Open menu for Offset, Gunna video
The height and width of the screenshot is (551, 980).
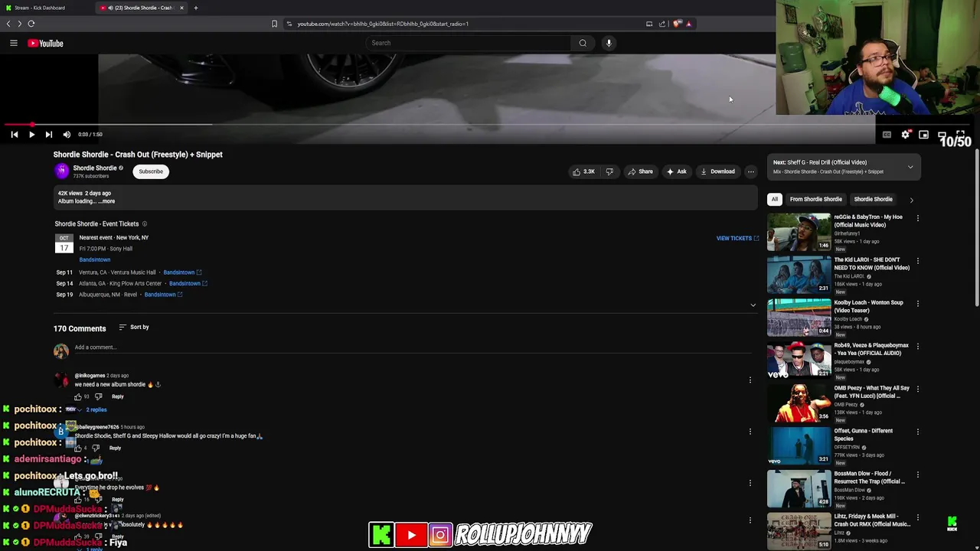pos(917,432)
